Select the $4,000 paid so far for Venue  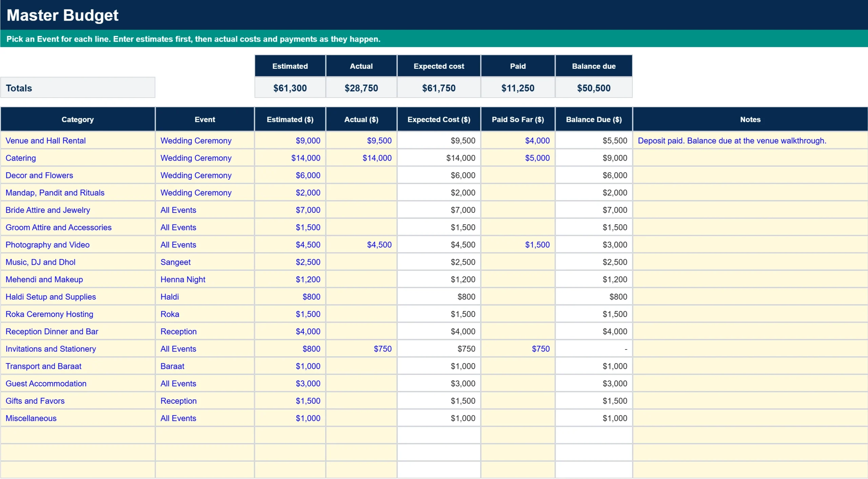tap(518, 140)
